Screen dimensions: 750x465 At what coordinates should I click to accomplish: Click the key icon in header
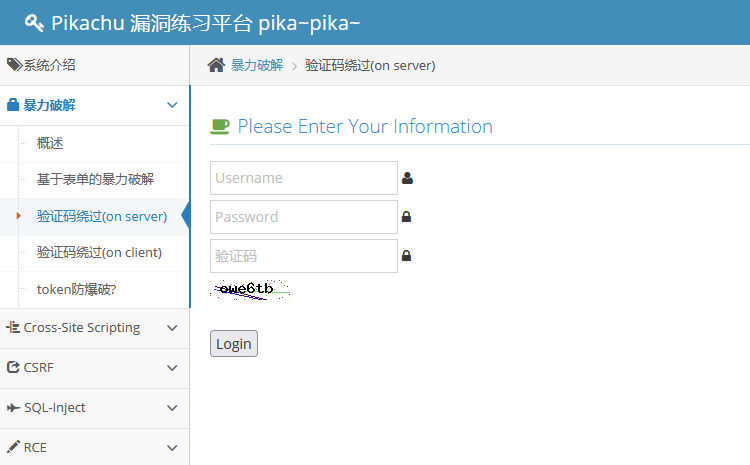point(33,22)
